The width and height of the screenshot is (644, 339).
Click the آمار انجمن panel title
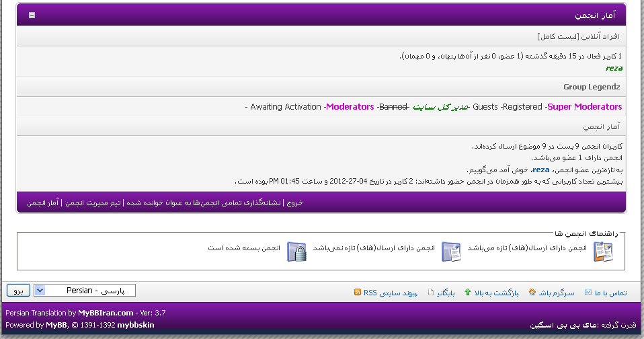595,15
